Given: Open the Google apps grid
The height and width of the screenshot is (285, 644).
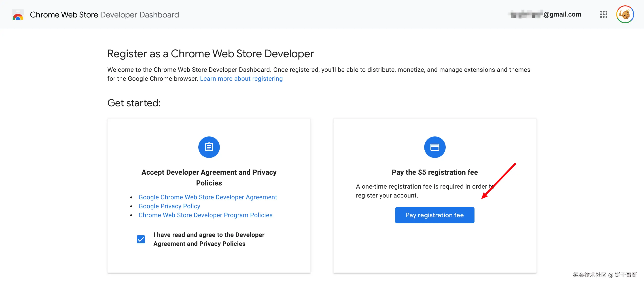Looking at the screenshot, I should [x=603, y=15].
